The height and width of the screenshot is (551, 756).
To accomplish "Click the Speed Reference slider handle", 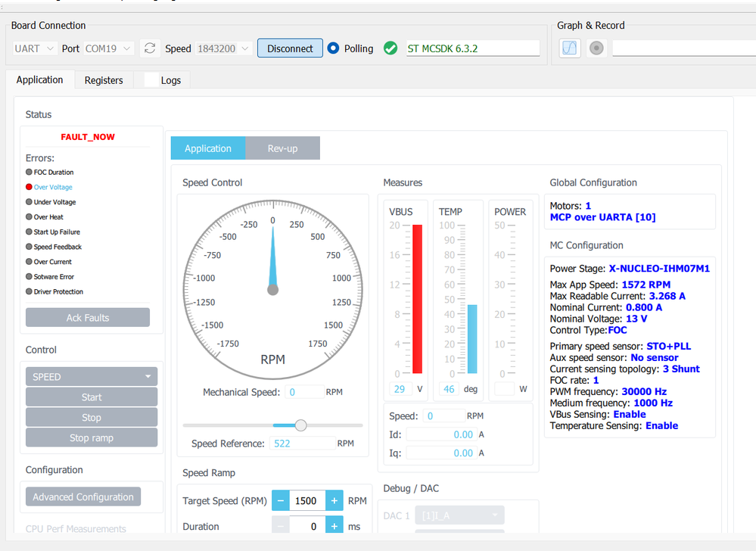I will pos(301,425).
